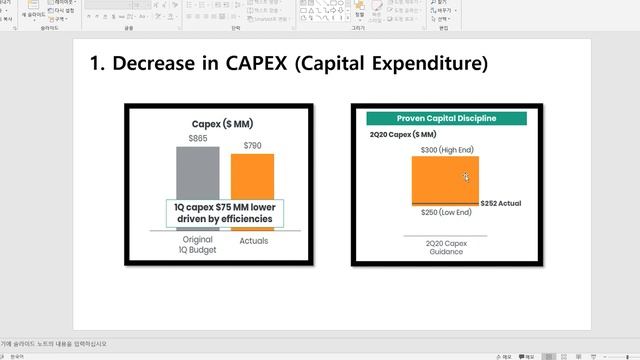Switch to Reading view
The width and height of the screenshot is (640, 360).
pos(578,357)
